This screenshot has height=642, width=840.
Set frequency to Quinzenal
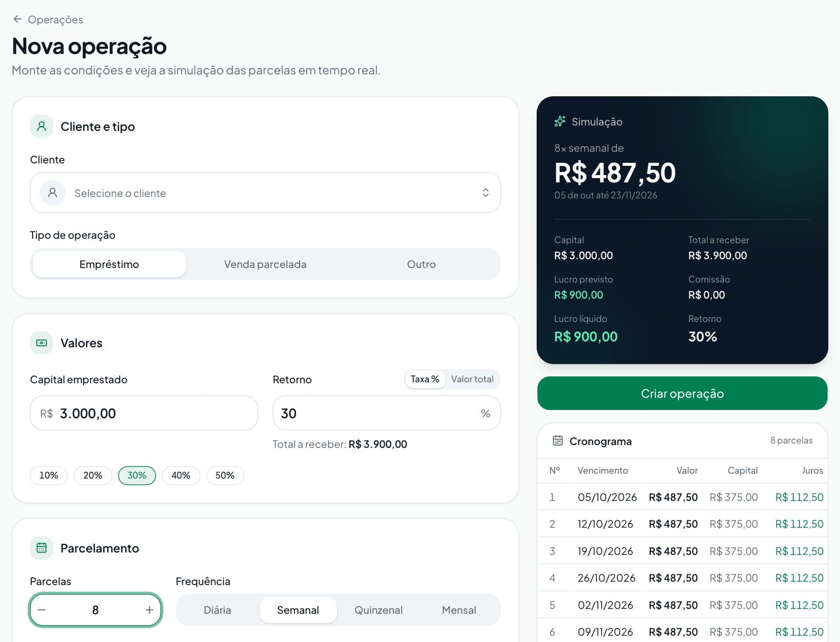[x=378, y=610]
